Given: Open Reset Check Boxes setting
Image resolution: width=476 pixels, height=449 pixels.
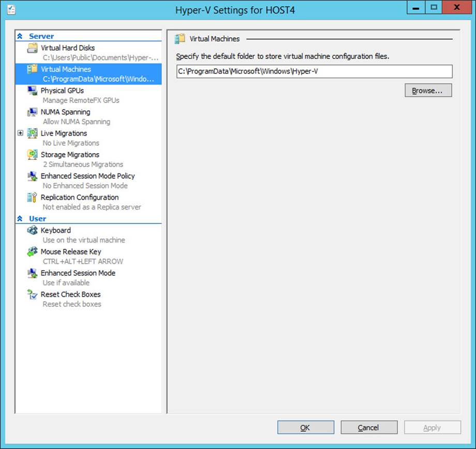Looking at the screenshot, I should [x=70, y=294].
